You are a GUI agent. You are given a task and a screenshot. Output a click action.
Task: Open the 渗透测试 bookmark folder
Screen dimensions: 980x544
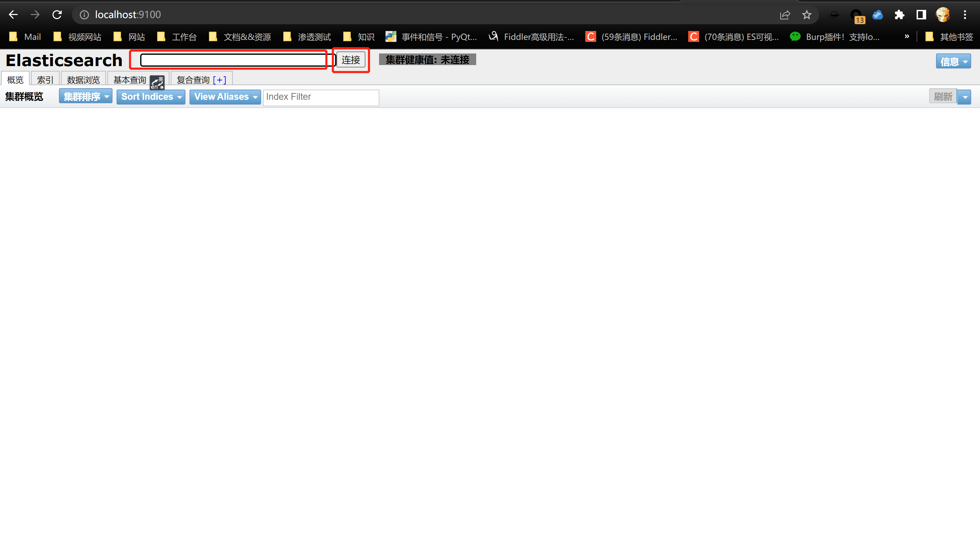click(x=307, y=36)
